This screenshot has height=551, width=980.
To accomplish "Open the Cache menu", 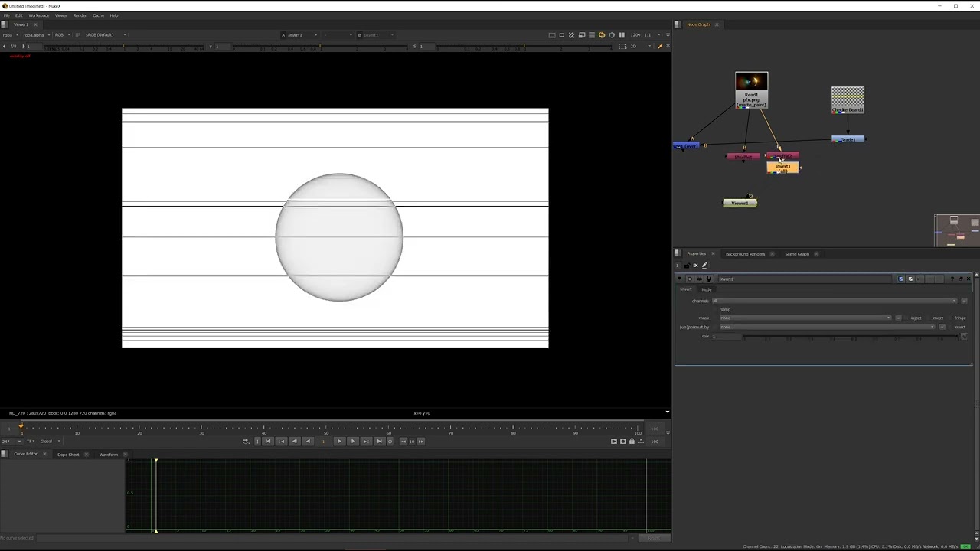I will tap(99, 15).
